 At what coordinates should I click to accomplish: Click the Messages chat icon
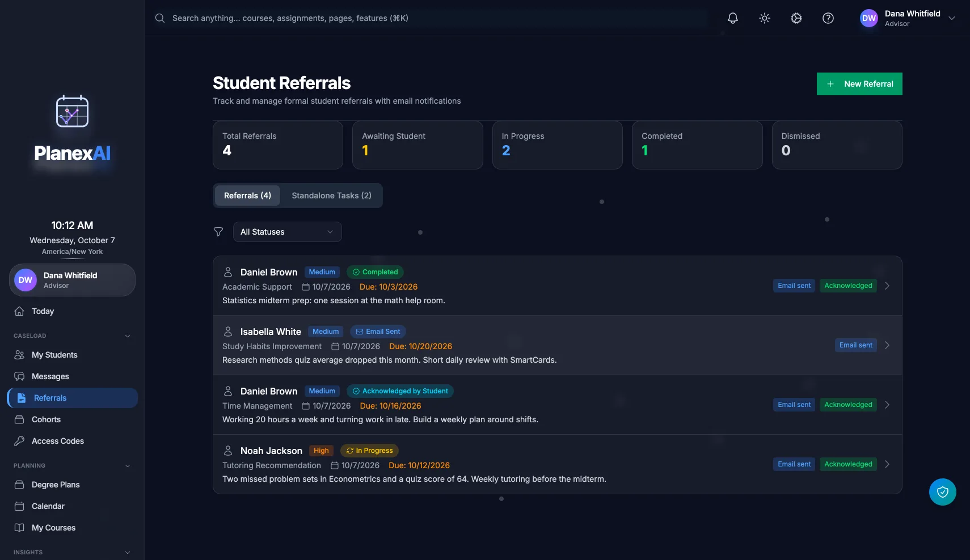coord(19,376)
